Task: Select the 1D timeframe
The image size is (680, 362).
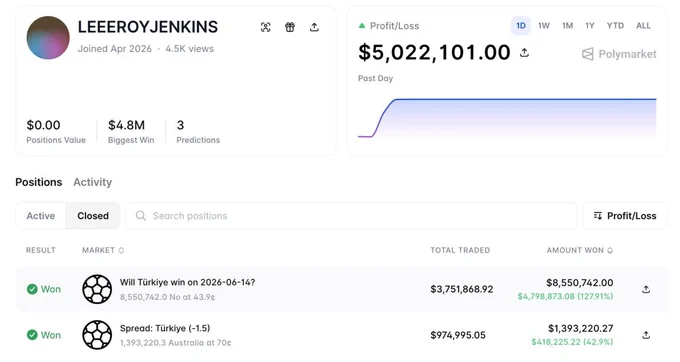Action: click(521, 26)
